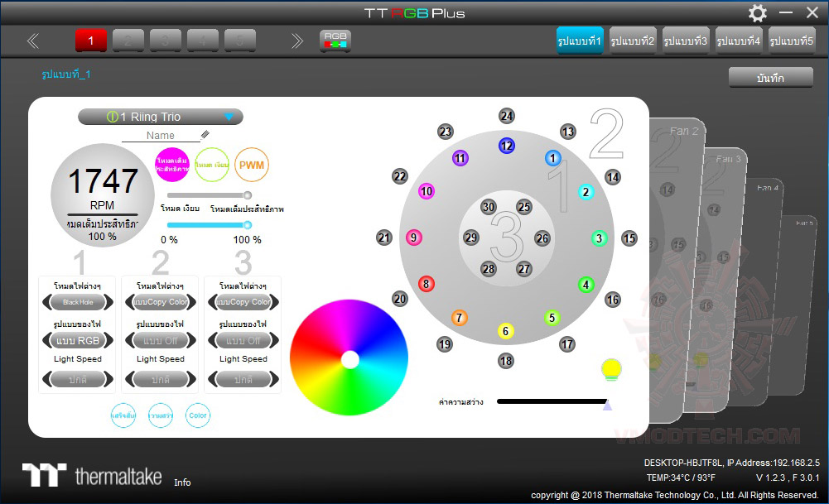
Task: Enable the magenta performance mode circle
Action: pyautogui.click(x=171, y=165)
